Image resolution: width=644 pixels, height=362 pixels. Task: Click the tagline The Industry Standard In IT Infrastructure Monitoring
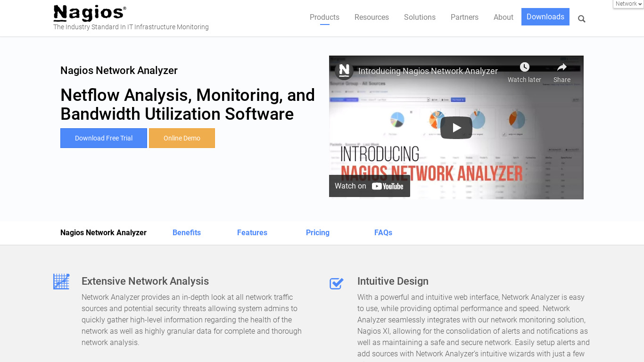(x=131, y=27)
